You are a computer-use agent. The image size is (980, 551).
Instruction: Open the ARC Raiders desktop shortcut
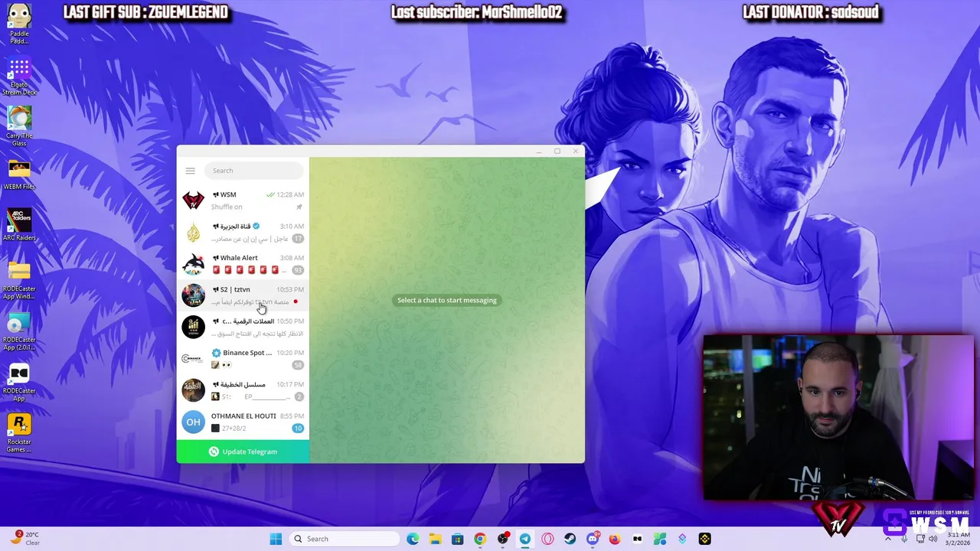point(19,225)
